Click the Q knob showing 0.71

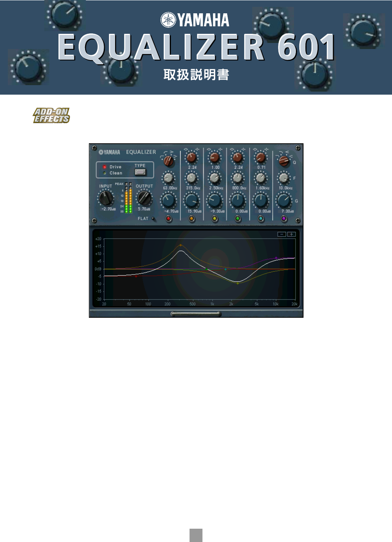click(x=261, y=157)
